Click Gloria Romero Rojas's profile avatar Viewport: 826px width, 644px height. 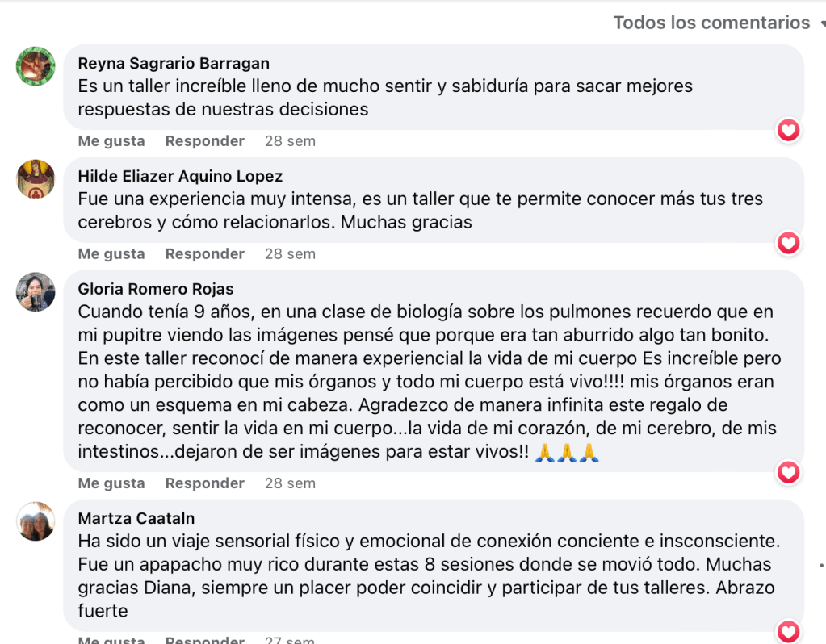click(36, 292)
